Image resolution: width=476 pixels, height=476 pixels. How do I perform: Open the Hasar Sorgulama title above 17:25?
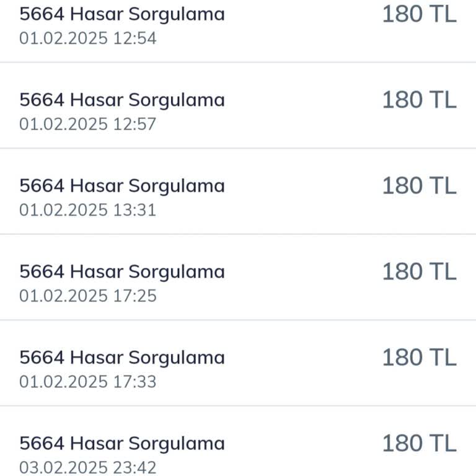click(122, 271)
